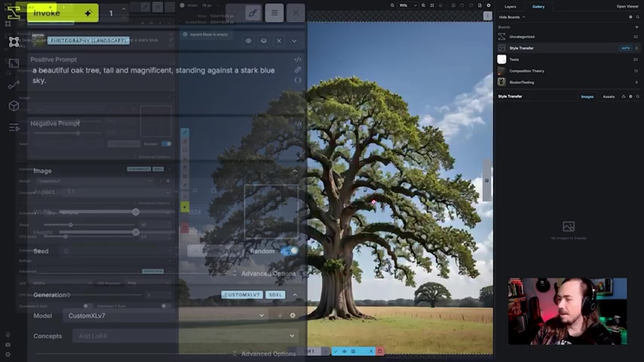644x362 pixels.
Task: Click the yellow-green canvas tool button
Action: pyautogui.click(x=185, y=207)
